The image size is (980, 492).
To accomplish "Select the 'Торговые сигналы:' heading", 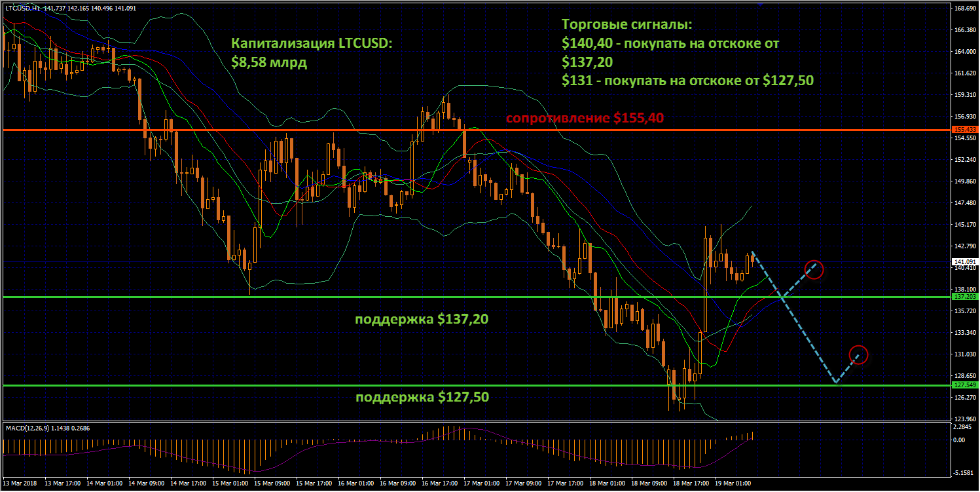I will [626, 25].
